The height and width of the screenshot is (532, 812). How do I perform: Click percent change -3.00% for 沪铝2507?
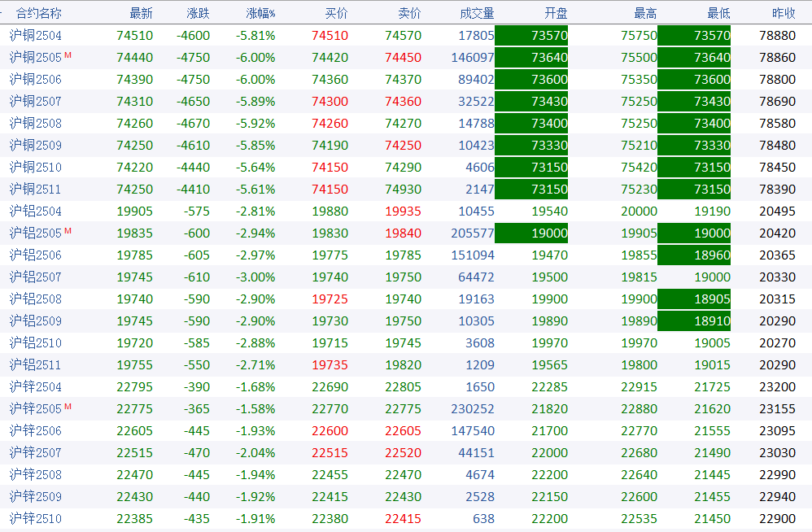click(x=255, y=277)
